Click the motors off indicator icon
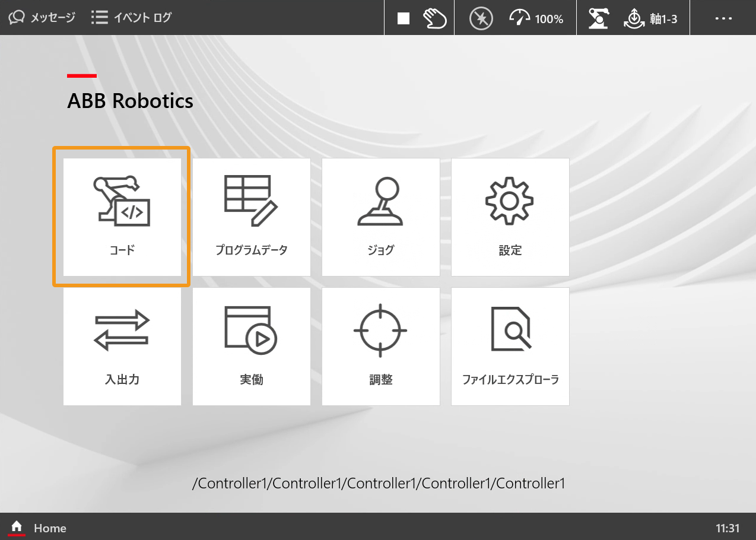The height and width of the screenshot is (540, 756). (x=481, y=18)
